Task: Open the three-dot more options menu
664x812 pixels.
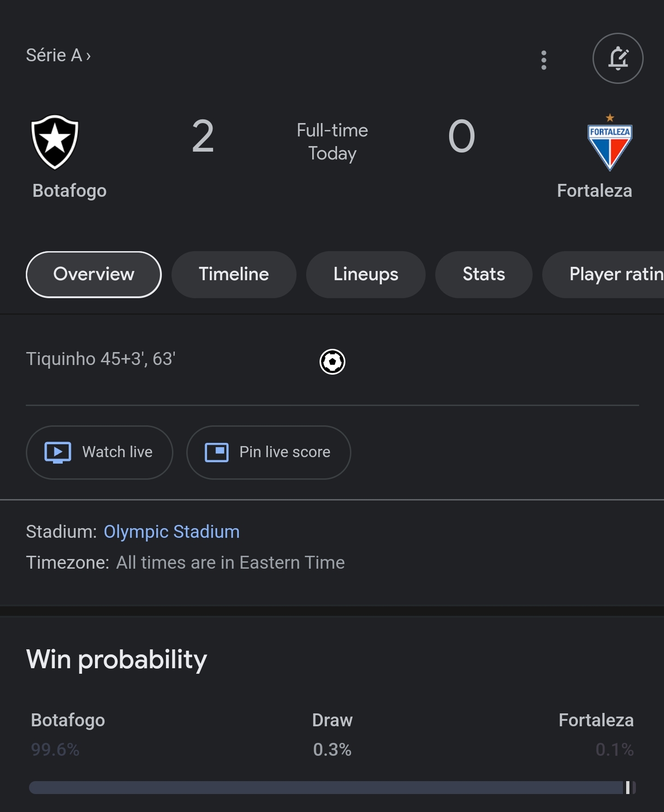Action: point(544,60)
